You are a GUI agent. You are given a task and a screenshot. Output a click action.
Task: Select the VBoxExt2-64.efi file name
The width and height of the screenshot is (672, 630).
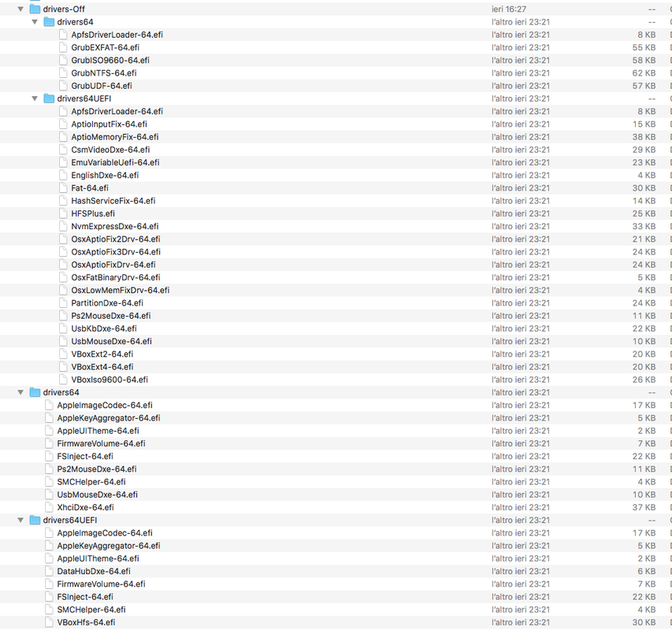tap(102, 354)
